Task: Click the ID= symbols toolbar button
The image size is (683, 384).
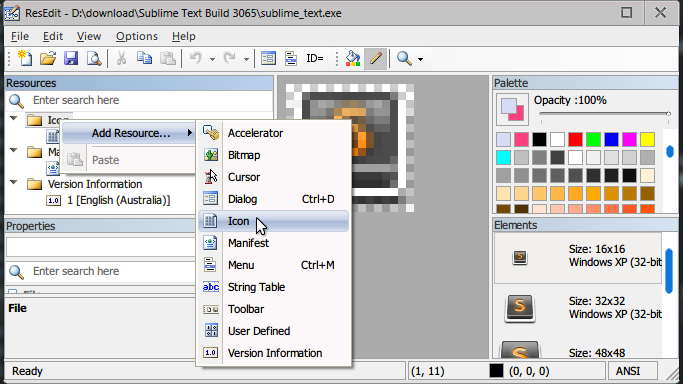Action: (314, 58)
